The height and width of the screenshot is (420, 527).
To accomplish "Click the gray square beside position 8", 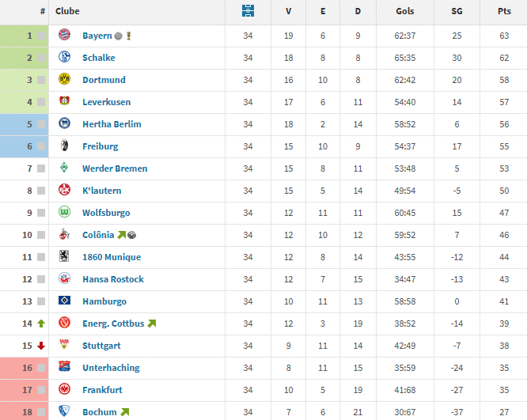I will (41, 191).
